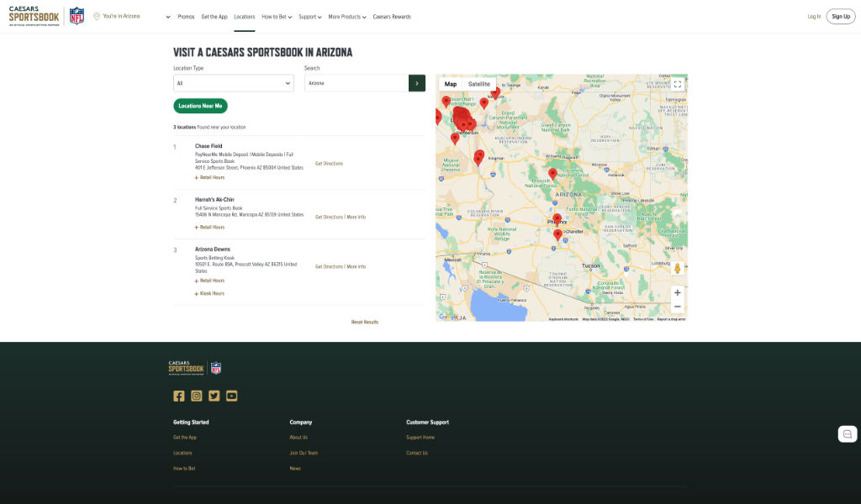Select the Harrah's Ak-Chin location name
The image size is (861, 504).
point(214,200)
